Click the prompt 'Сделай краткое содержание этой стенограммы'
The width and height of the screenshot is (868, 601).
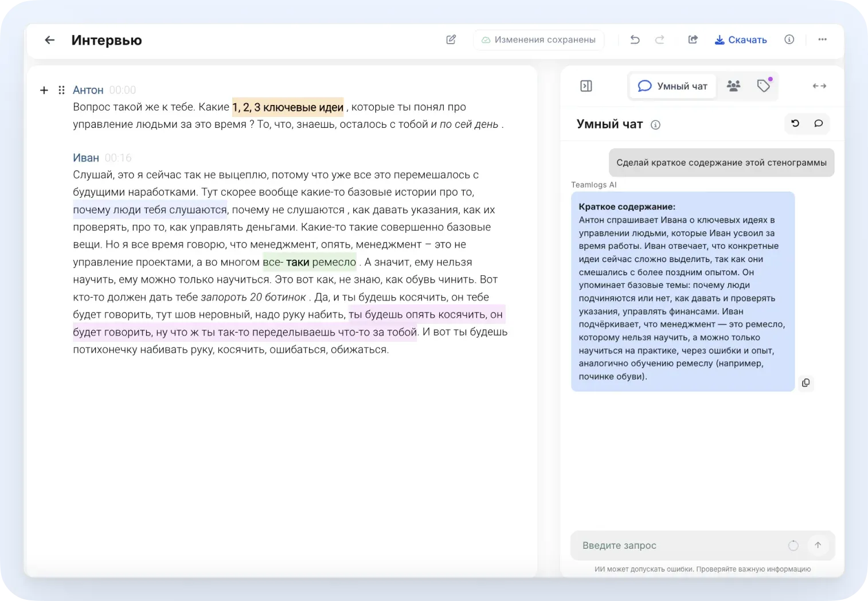tap(721, 163)
